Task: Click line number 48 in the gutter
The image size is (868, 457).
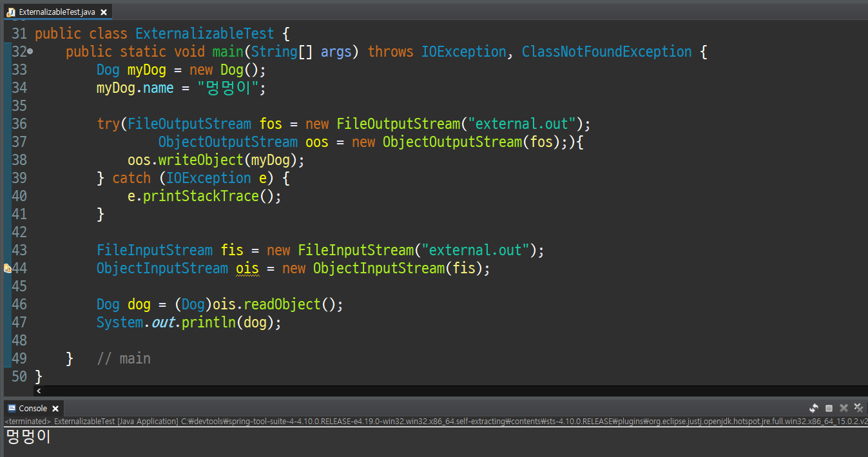Action: coord(19,340)
